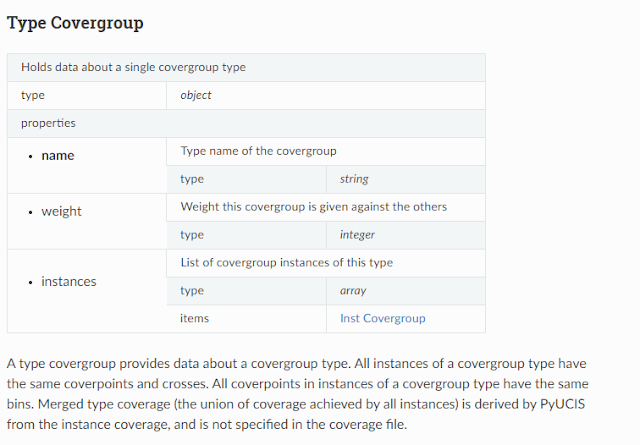Click the 'type' label beside 'integer'
640x445 pixels.
pos(192,235)
